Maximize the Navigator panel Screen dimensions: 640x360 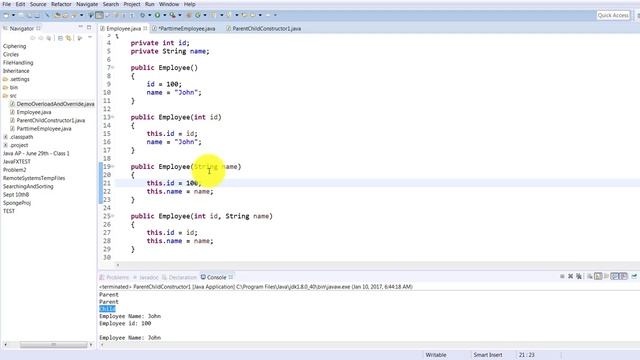pos(89,27)
